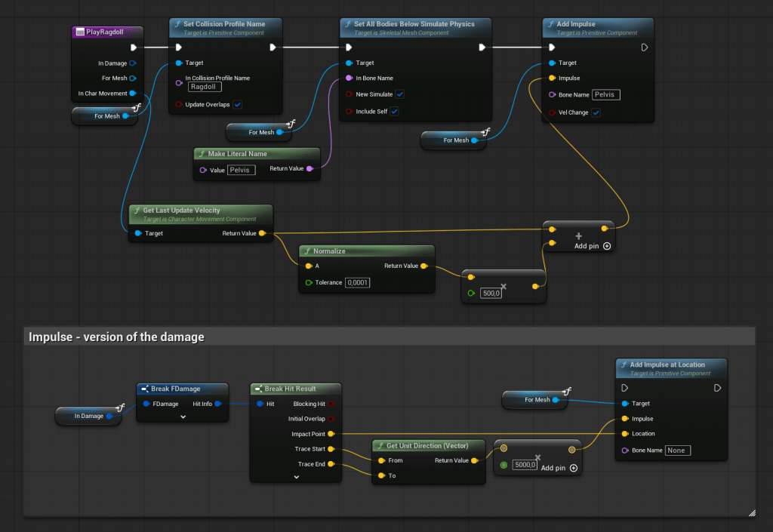Click the PlayRagdoll output execution pin
The image size is (773, 532).
click(134, 47)
